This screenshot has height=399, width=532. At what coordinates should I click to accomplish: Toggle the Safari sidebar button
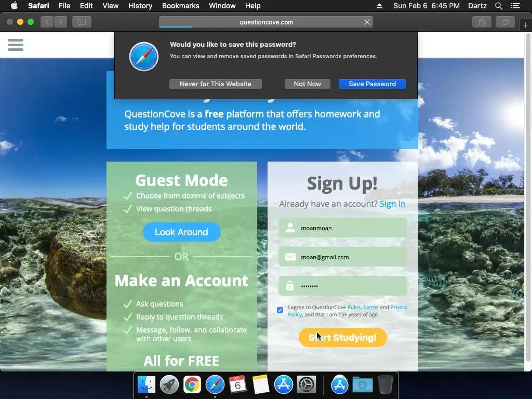coord(82,22)
